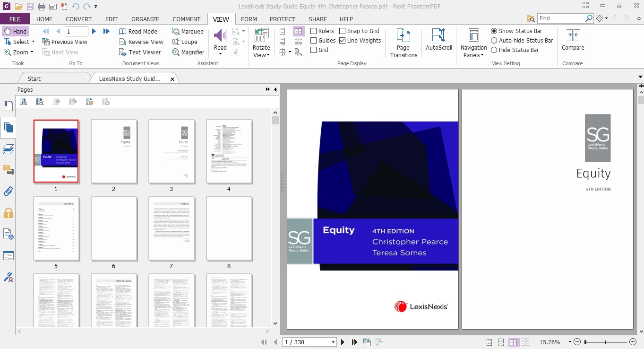Expand the Select tool dropdown

click(x=34, y=42)
